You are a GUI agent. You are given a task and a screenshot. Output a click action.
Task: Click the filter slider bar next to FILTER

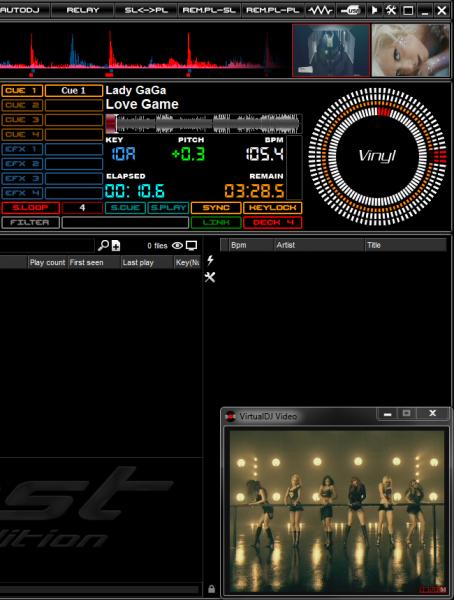click(x=125, y=222)
